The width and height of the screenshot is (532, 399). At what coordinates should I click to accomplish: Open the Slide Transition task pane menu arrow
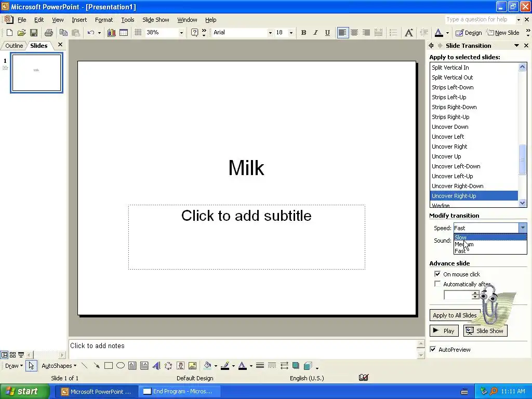[x=516, y=46]
